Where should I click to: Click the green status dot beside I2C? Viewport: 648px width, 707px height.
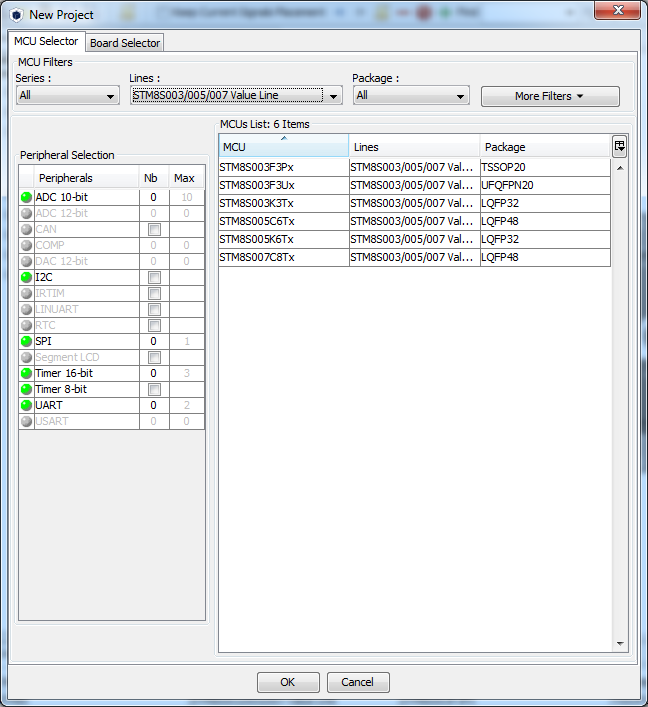click(x=27, y=277)
